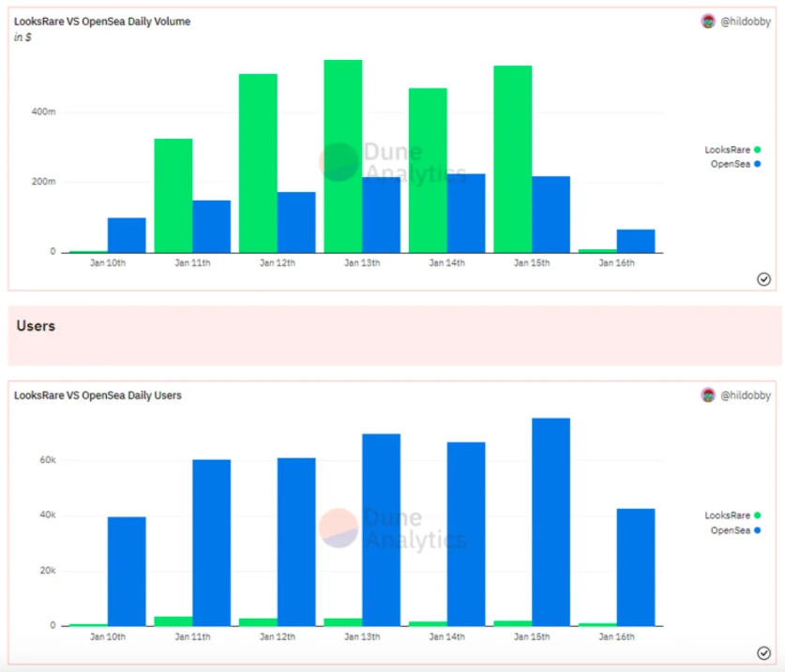Select the green LooksRare Jan 11th volume bar
Image resolution: width=785 pixels, height=672 pixels.
pyautogui.click(x=174, y=196)
